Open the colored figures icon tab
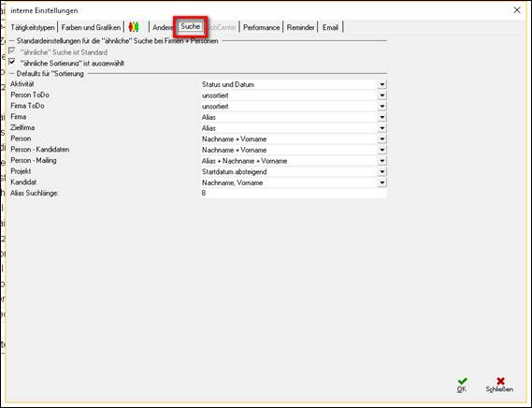Screen dimensions: 532x408 point(134,27)
